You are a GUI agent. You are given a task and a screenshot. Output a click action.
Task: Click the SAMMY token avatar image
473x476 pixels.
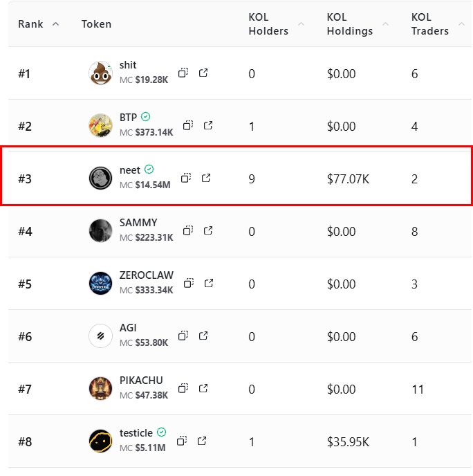coord(100,230)
